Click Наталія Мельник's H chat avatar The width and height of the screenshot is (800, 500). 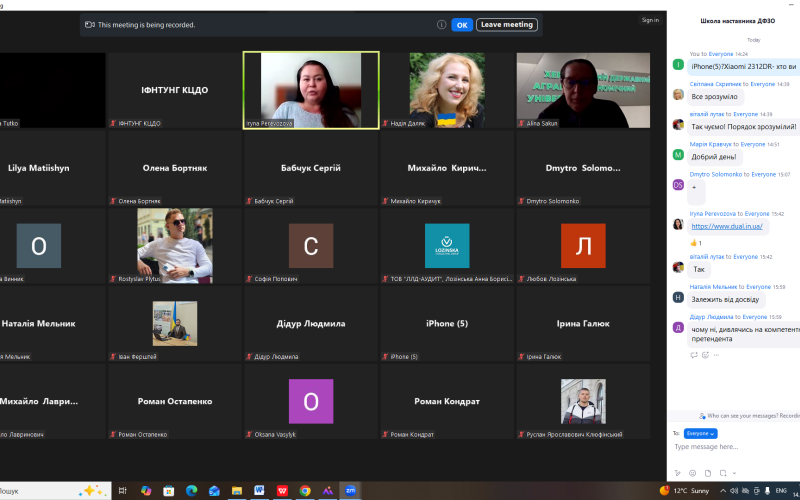678,297
